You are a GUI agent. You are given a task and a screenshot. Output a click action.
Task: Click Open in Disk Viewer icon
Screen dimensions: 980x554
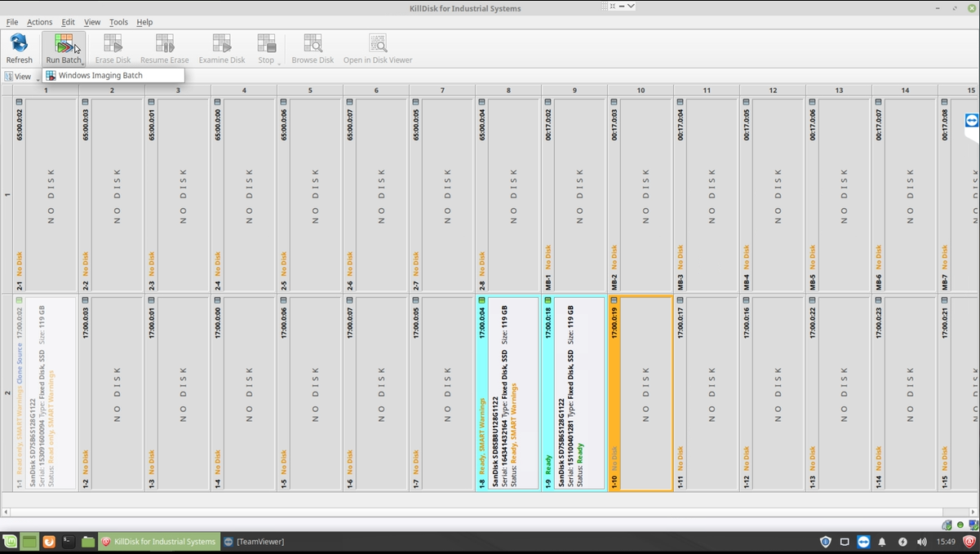click(377, 43)
